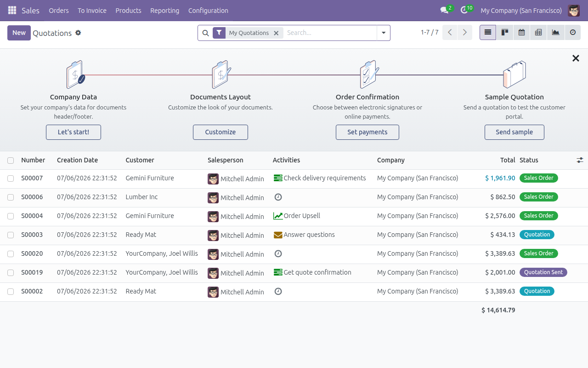Open the My Company (San Francisco) switcher
This screenshot has width=588, height=368.
[x=521, y=10]
